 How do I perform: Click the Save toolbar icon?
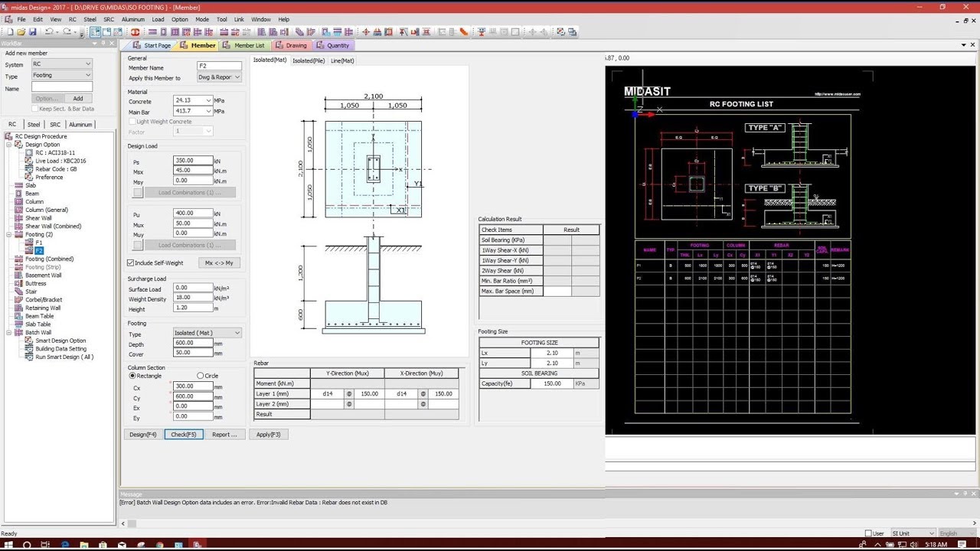(x=33, y=32)
